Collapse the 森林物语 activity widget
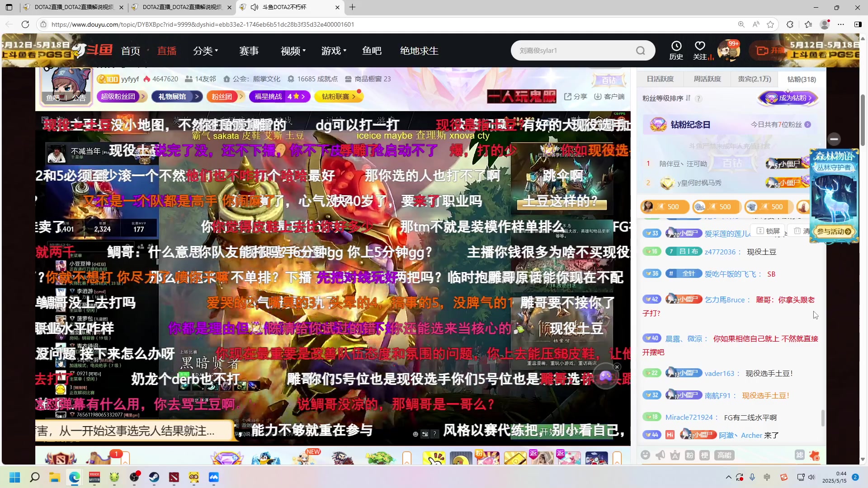This screenshot has height=488, width=868. [x=834, y=139]
